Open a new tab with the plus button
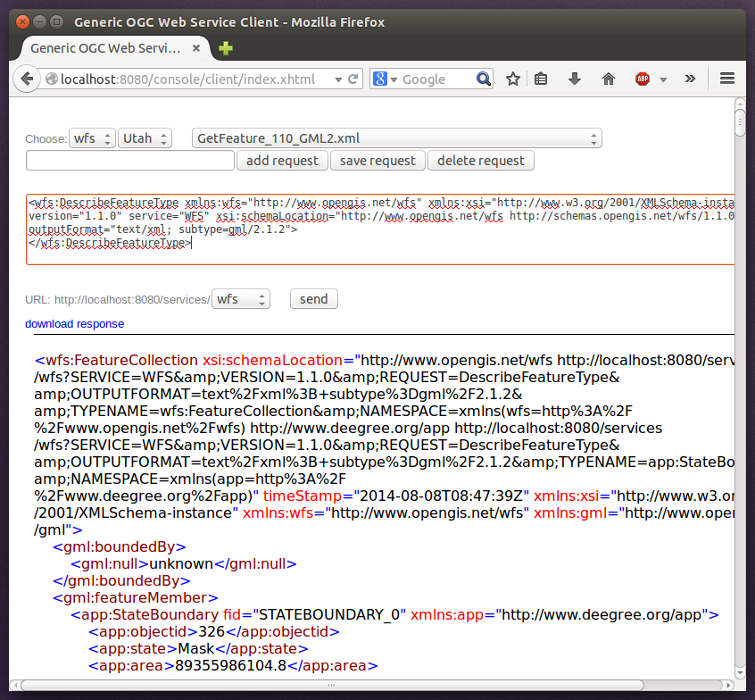This screenshot has width=755, height=700. (x=225, y=49)
